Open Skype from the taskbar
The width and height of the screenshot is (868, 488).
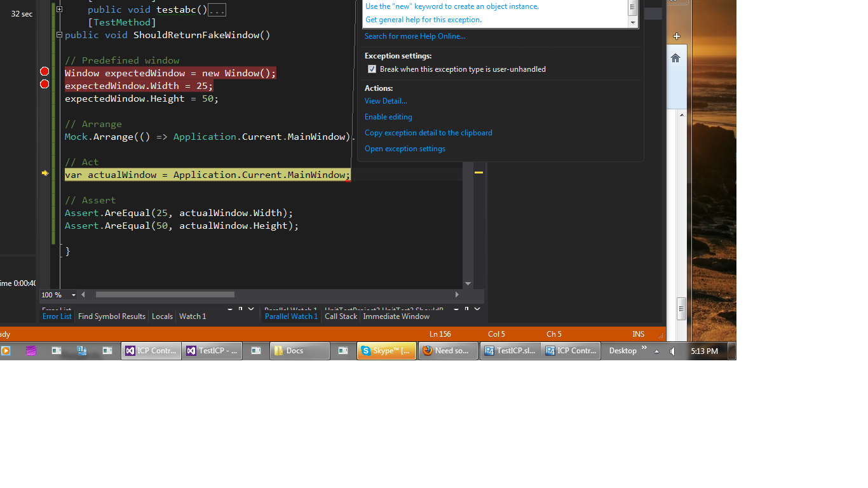(x=386, y=351)
